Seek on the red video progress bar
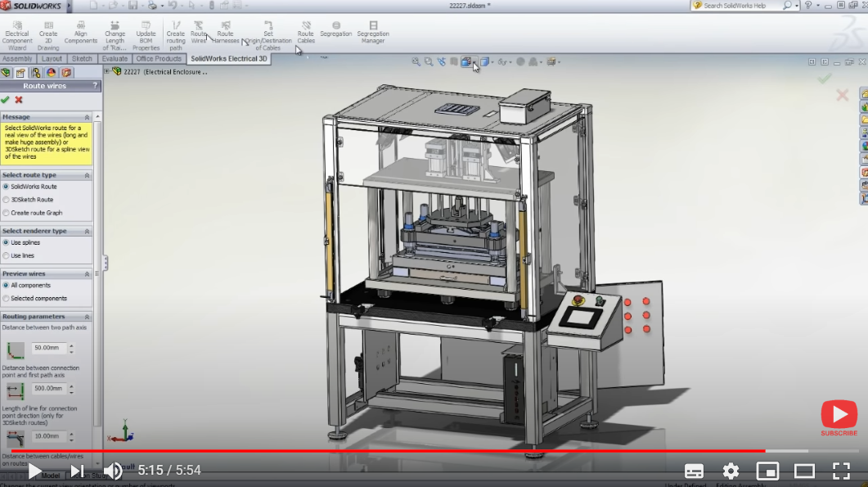Screen dimensions: 868x487 coord(434,451)
